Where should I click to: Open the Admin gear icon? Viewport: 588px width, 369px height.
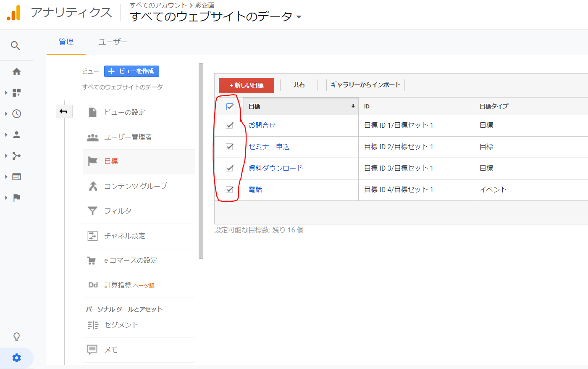coord(16,358)
